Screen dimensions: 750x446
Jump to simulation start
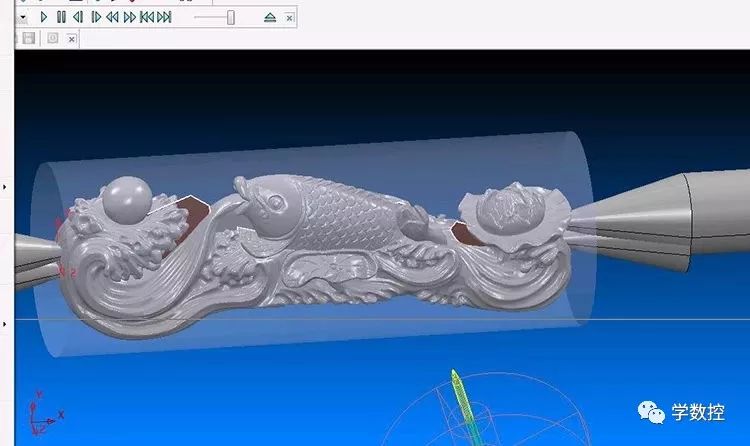point(147,17)
